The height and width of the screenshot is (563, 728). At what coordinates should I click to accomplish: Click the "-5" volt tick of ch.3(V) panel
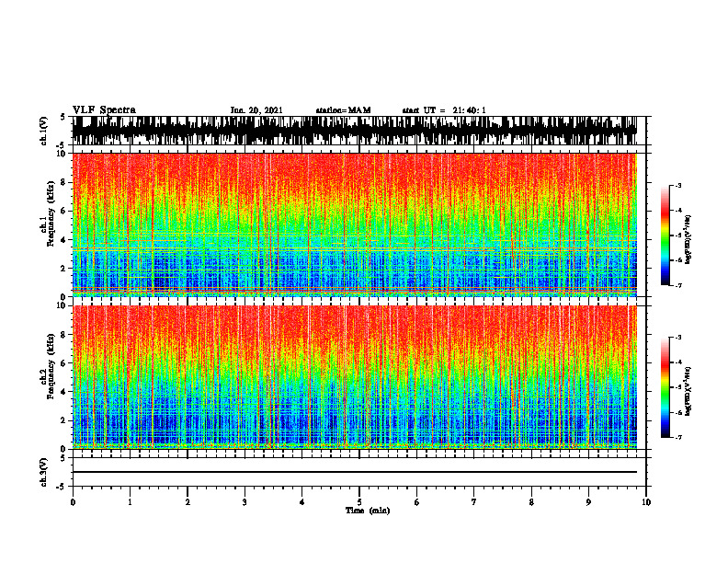[x=62, y=487]
